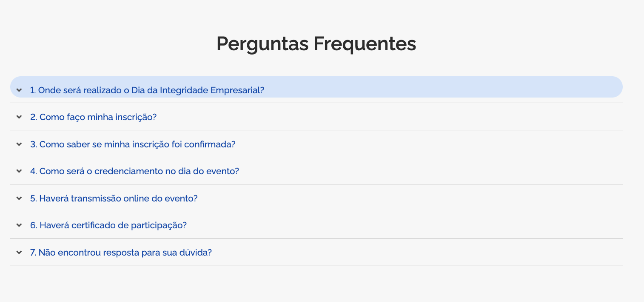Viewport: 644px width, 302px height.
Task: Click the chevron icon beside credenciamento question
Action: pyautogui.click(x=19, y=171)
